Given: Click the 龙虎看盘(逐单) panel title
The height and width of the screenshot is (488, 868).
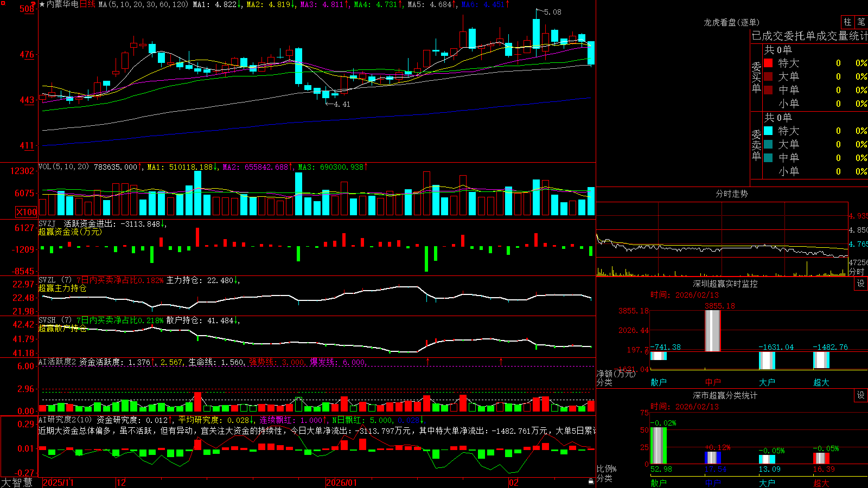Looking at the screenshot, I should [x=731, y=22].
